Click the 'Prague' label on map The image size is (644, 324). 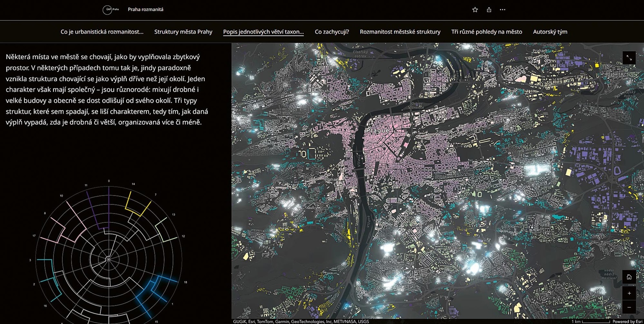click(377, 130)
